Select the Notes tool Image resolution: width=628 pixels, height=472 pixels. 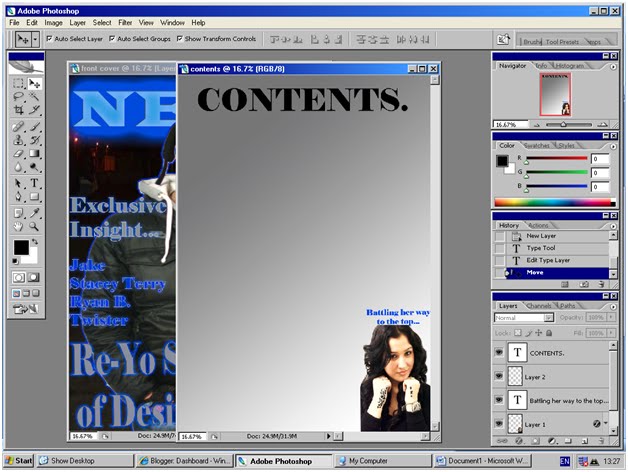(x=18, y=213)
